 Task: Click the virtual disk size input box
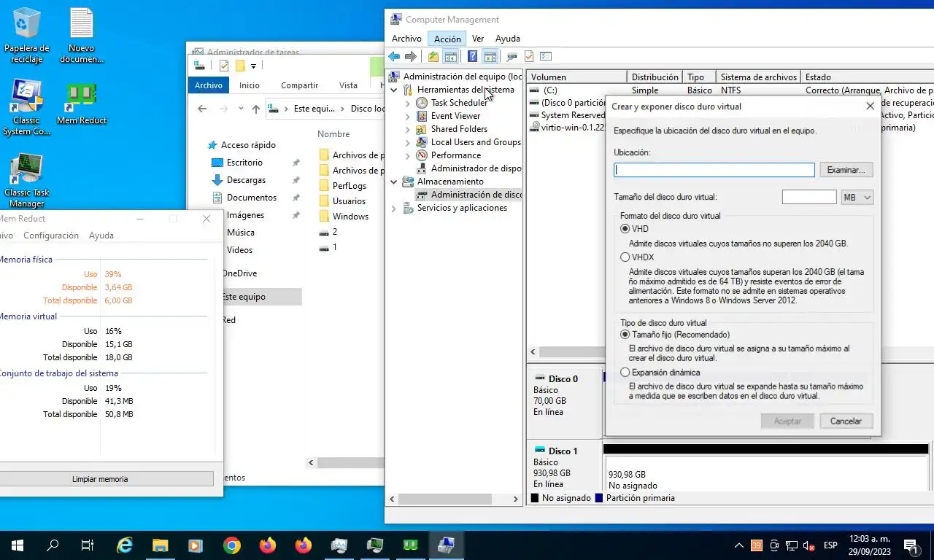tap(809, 198)
